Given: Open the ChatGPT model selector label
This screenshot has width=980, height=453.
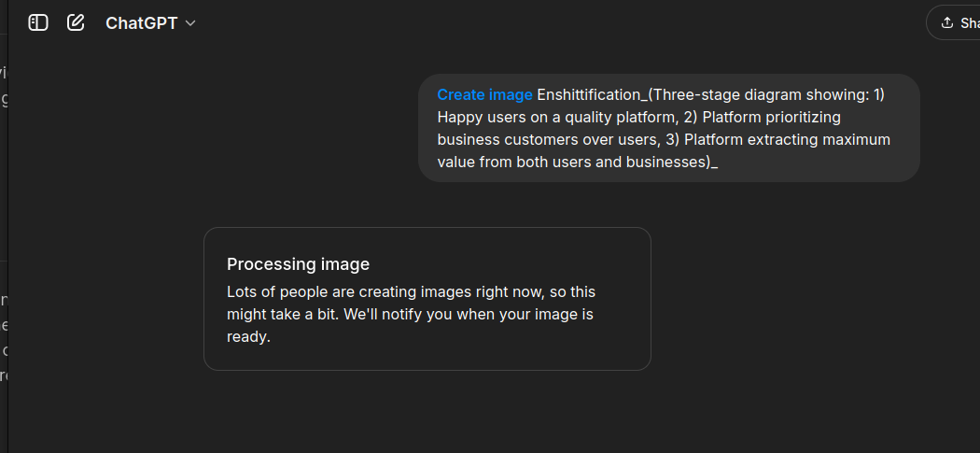Looking at the screenshot, I should pos(141,23).
